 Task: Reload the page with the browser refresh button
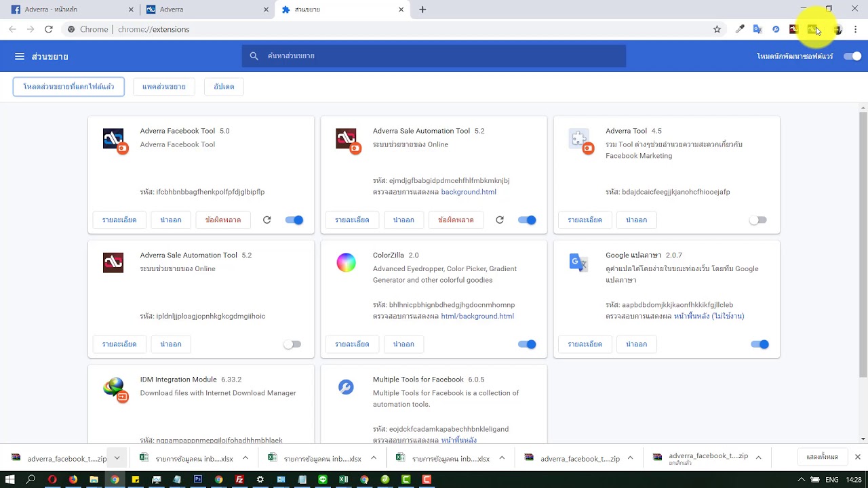click(x=49, y=29)
